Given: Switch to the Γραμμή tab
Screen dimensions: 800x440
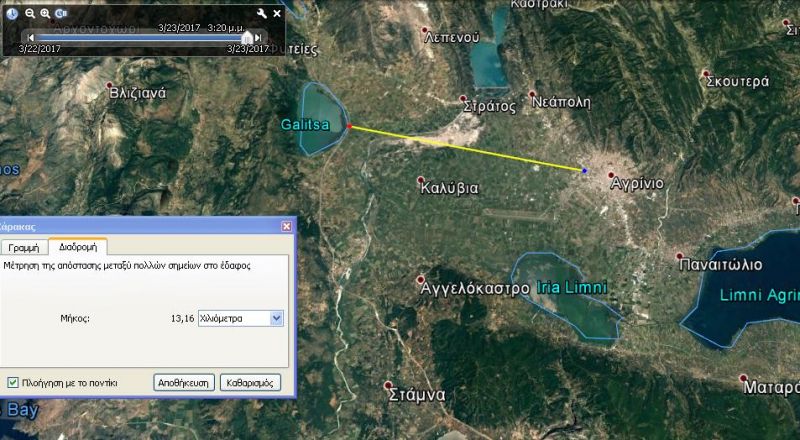Looking at the screenshot, I should point(22,247).
